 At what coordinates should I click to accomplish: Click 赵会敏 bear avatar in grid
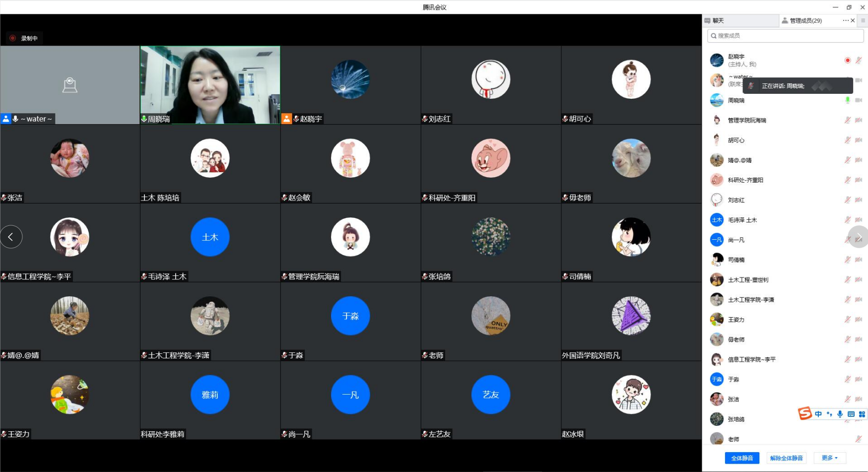tap(350, 158)
